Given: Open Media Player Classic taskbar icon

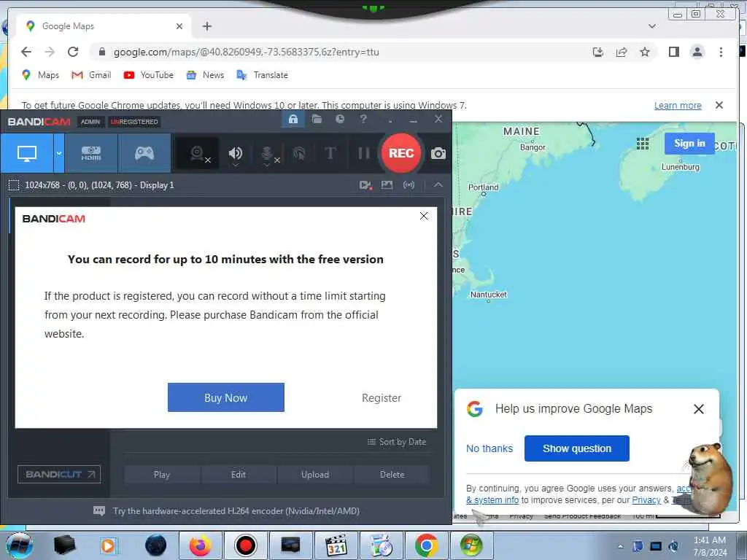Looking at the screenshot, I should [x=336, y=545].
